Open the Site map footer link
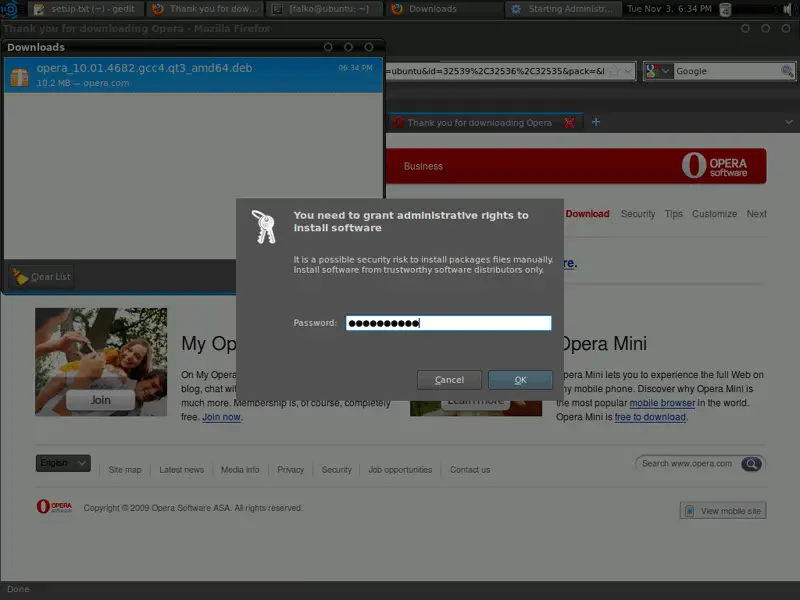Viewport: 800px width, 600px height. coord(125,470)
